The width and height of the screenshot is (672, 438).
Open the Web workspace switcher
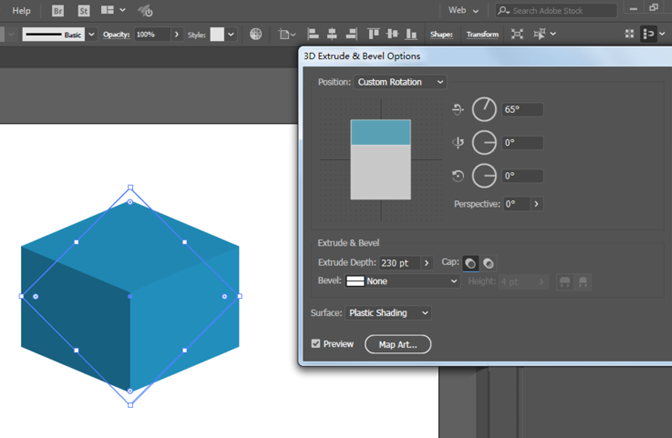click(463, 10)
